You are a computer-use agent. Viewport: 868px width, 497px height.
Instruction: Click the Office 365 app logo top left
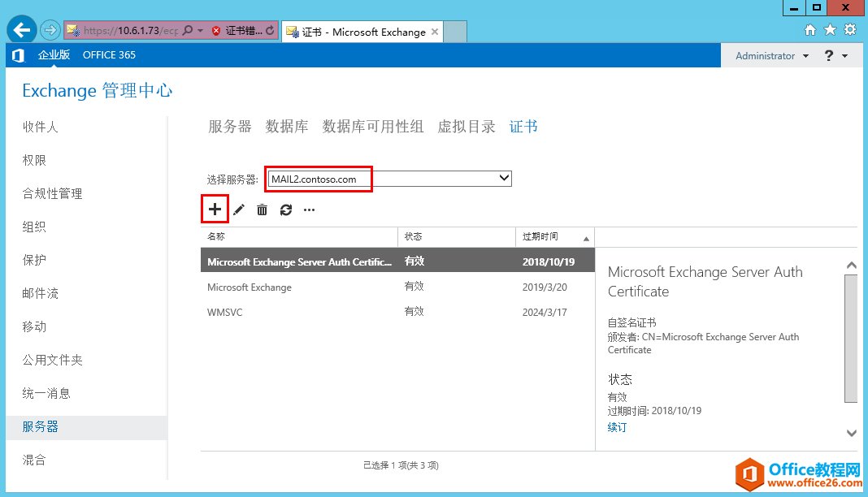(17, 55)
